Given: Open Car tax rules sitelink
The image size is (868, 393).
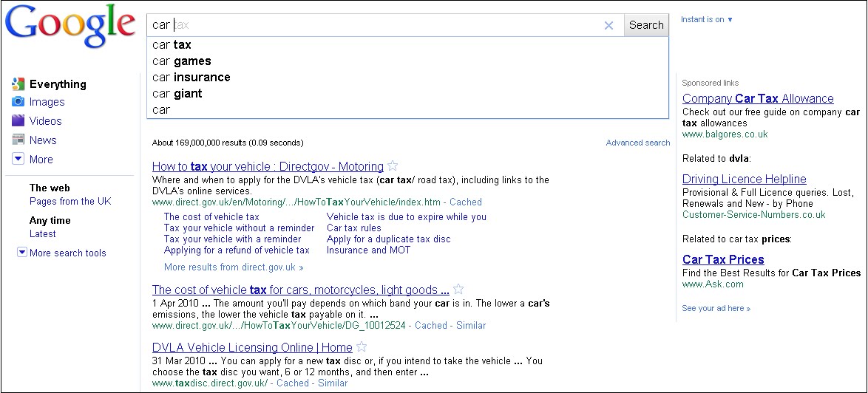Looking at the screenshot, I should [x=353, y=228].
